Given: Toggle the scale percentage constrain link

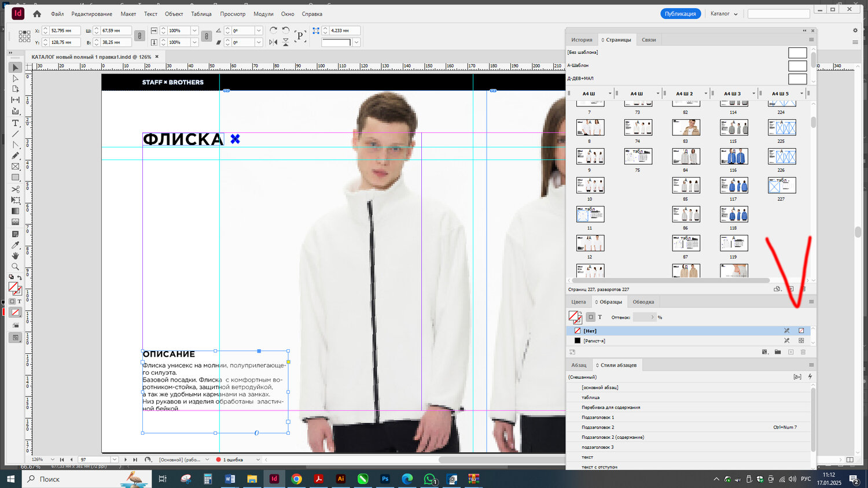Looking at the screenshot, I should (206, 36).
